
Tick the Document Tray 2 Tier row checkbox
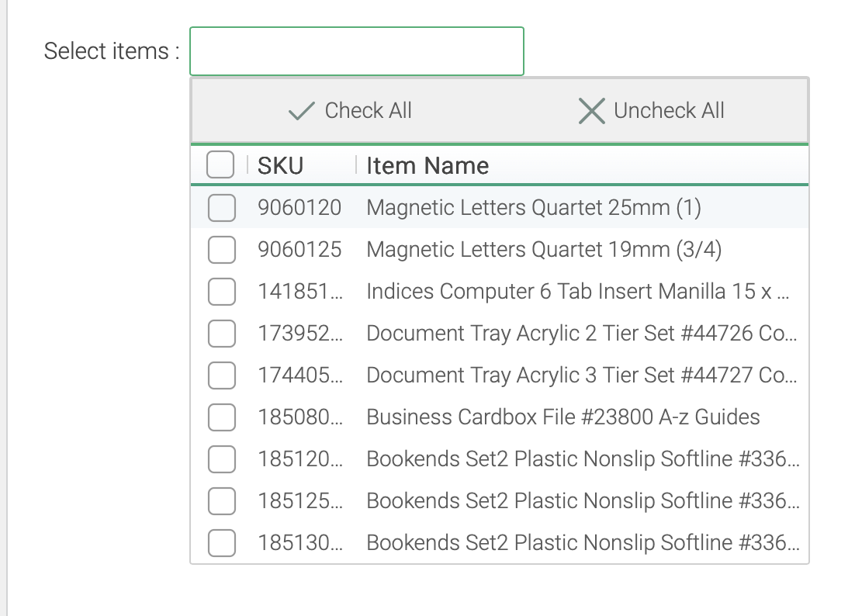[222, 334]
